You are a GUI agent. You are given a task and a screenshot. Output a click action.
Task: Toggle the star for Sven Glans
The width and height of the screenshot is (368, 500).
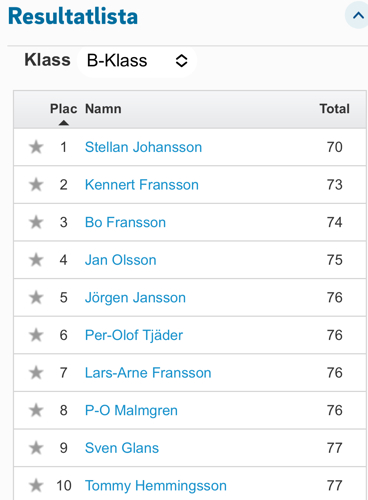click(36, 448)
